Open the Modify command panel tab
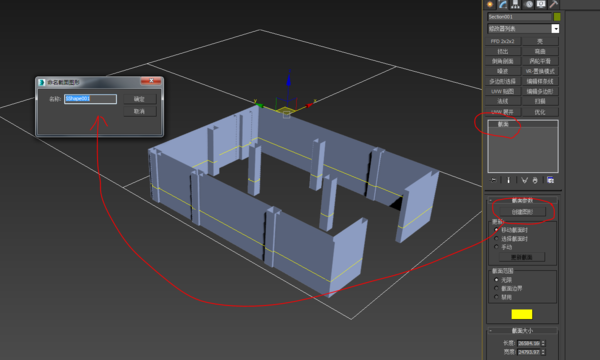Screen dimensions: 600x360 (503, 4)
